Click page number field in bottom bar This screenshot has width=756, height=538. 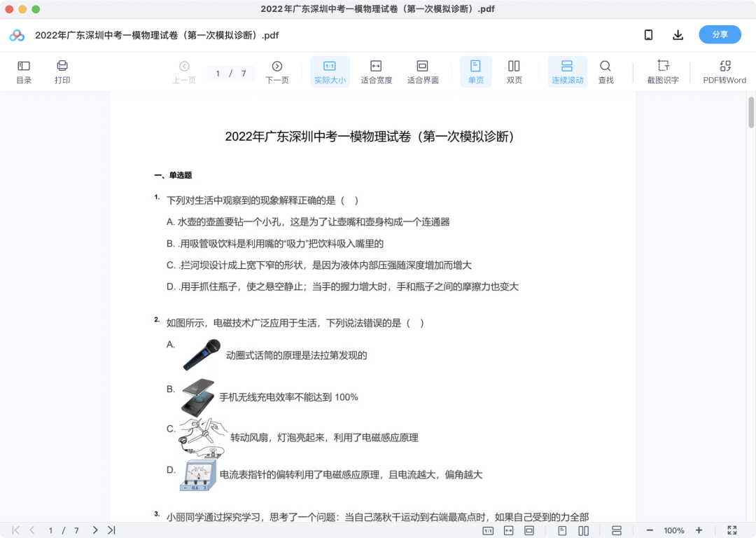tap(63, 531)
